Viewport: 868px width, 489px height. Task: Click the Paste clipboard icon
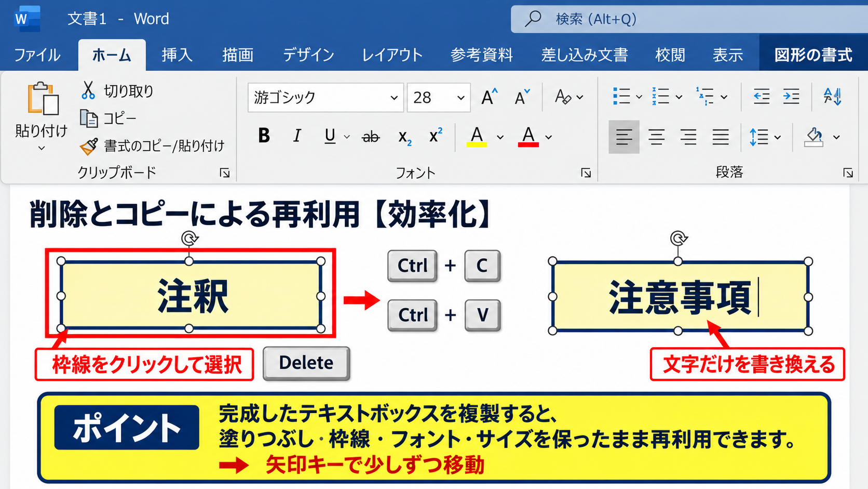[43, 98]
